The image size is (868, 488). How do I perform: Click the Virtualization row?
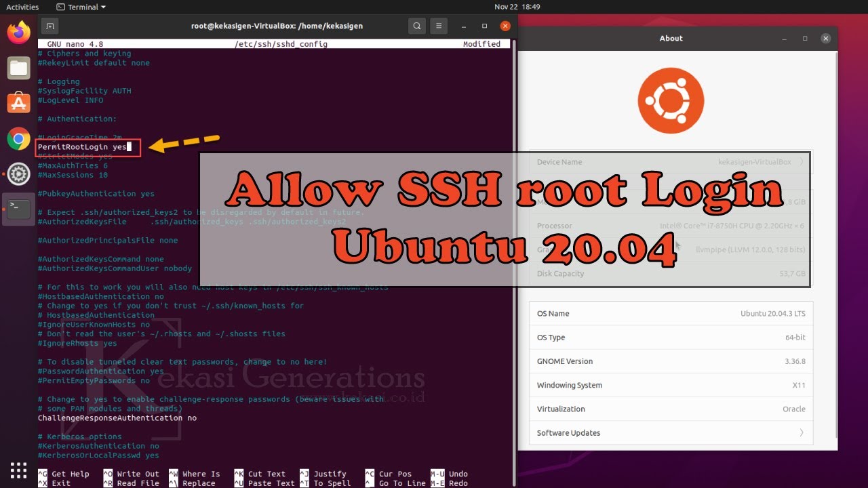pos(671,409)
